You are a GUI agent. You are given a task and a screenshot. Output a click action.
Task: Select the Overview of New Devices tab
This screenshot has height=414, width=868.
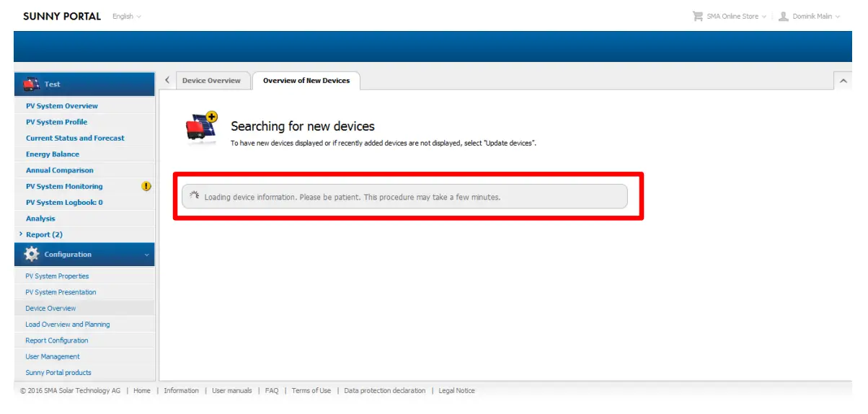click(x=306, y=81)
